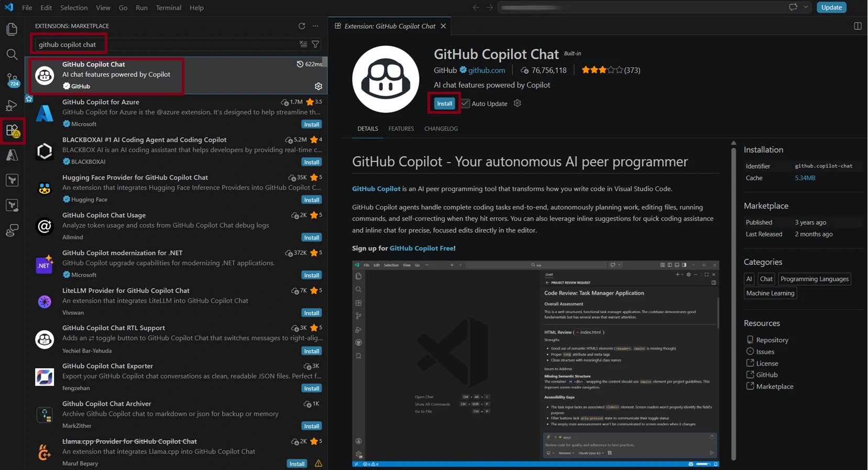Open the Help menu
Image resolution: width=868 pixels, height=470 pixels.
[x=196, y=7]
